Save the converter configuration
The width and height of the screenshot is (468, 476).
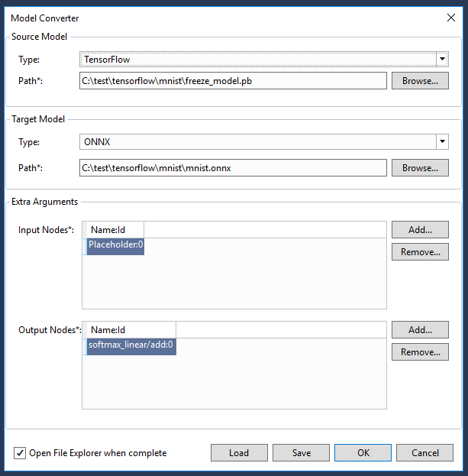301,453
